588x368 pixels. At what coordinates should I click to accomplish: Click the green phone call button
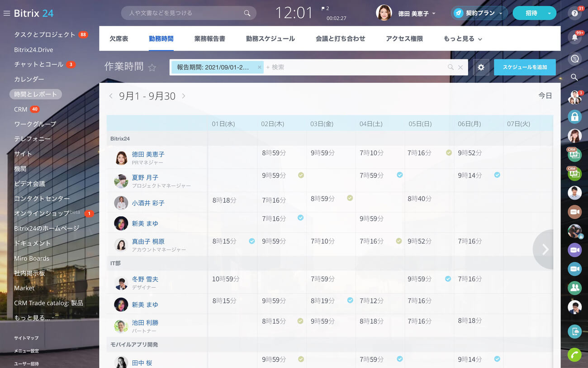pos(575,355)
